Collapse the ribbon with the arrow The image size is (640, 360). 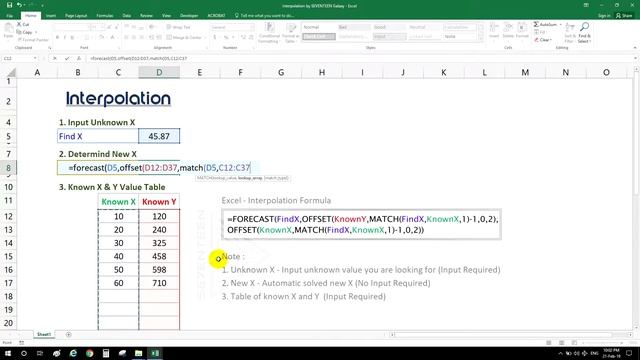coord(635,48)
